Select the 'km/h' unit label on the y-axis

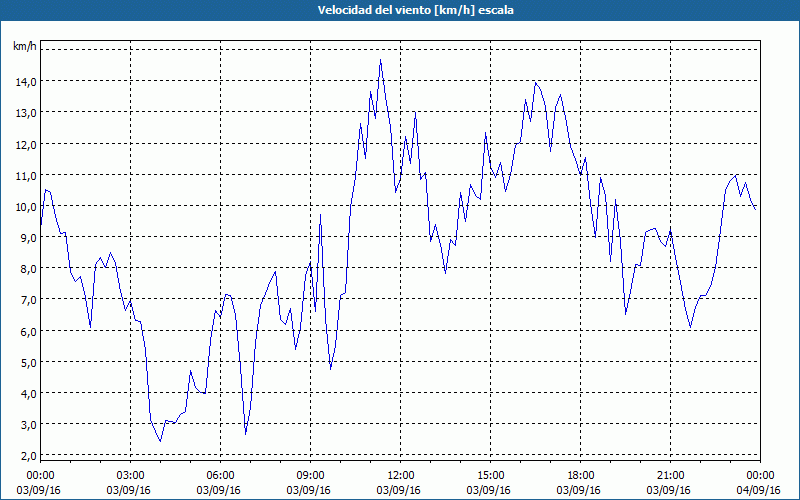coord(25,47)
